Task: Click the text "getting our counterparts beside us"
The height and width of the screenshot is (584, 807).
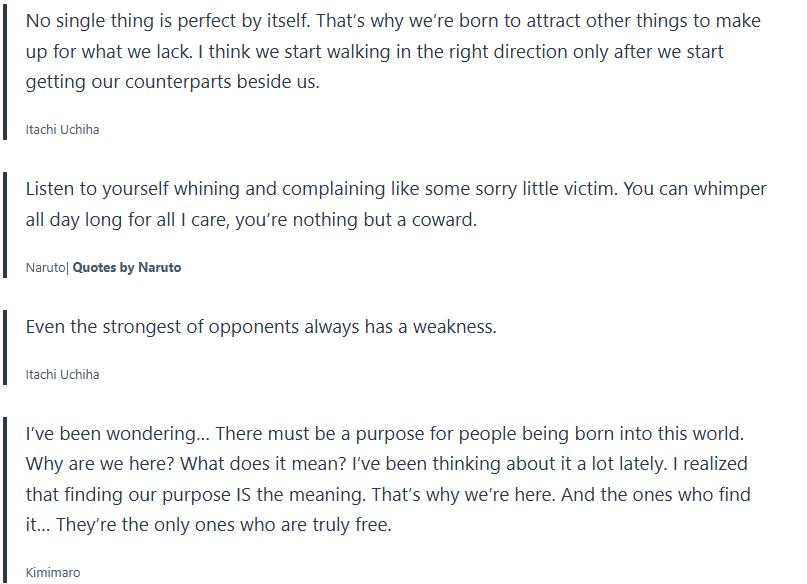Action: pyautogui.click(x=172, y=82)
